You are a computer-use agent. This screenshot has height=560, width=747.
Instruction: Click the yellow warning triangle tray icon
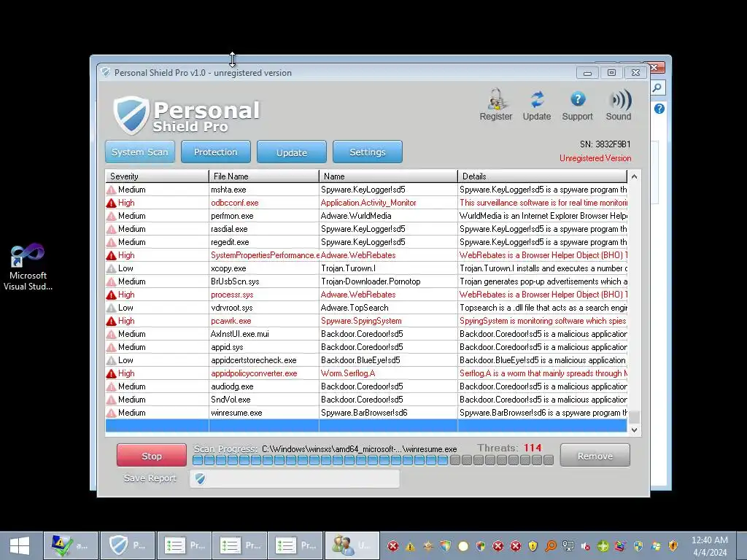pyautogui.click(x=410, y=546)
